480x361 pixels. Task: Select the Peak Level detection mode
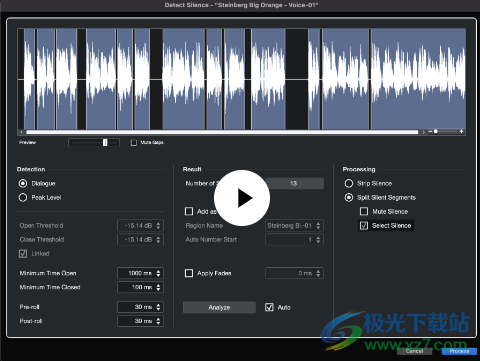coord(23,198)
